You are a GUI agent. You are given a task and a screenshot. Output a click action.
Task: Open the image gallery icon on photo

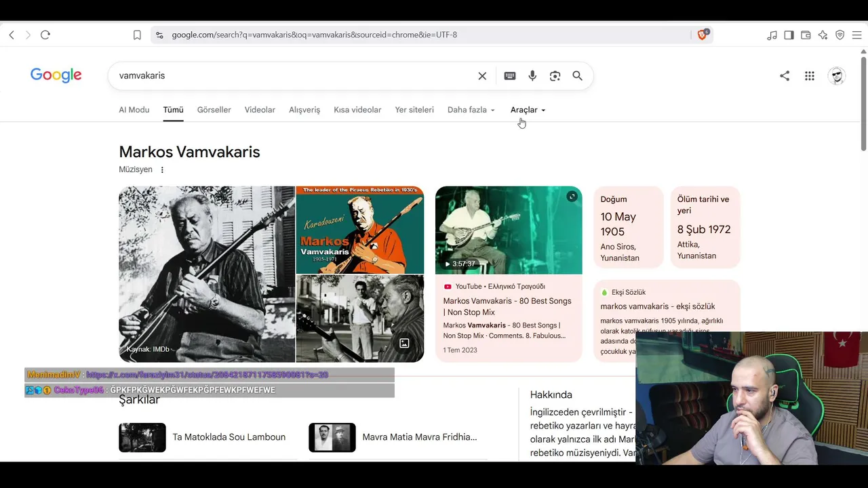coord(404,343)
